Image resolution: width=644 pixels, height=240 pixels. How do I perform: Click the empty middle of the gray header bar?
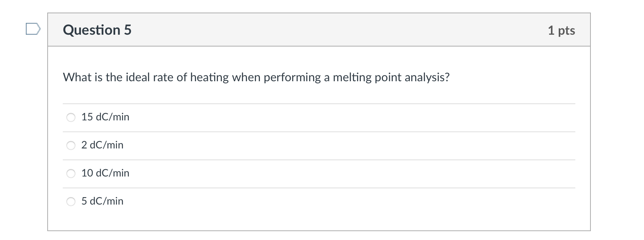click(x=332, y=30)
